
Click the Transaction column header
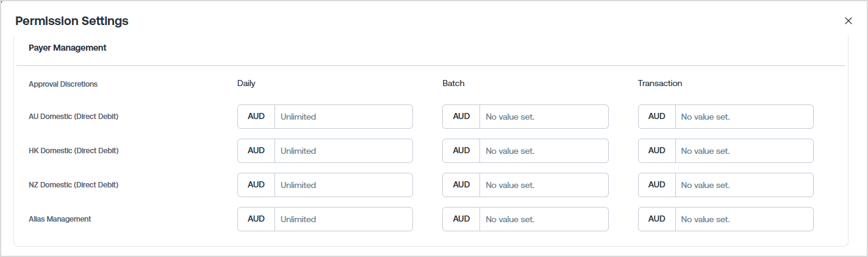tap(660, 83)
